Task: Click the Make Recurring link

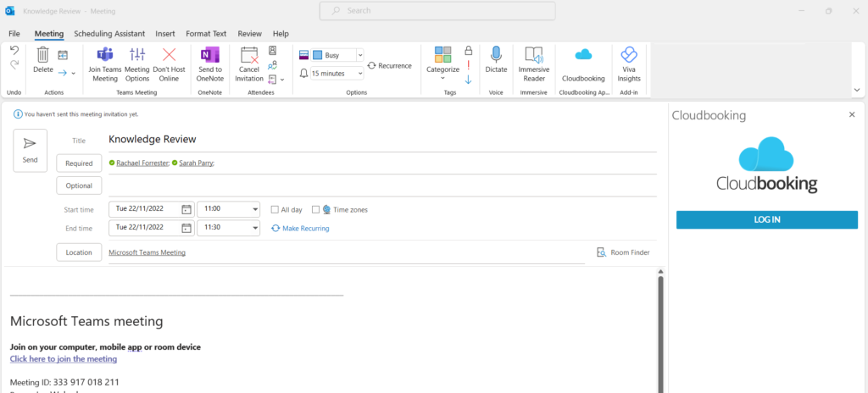Action: [x=300, y=228]
